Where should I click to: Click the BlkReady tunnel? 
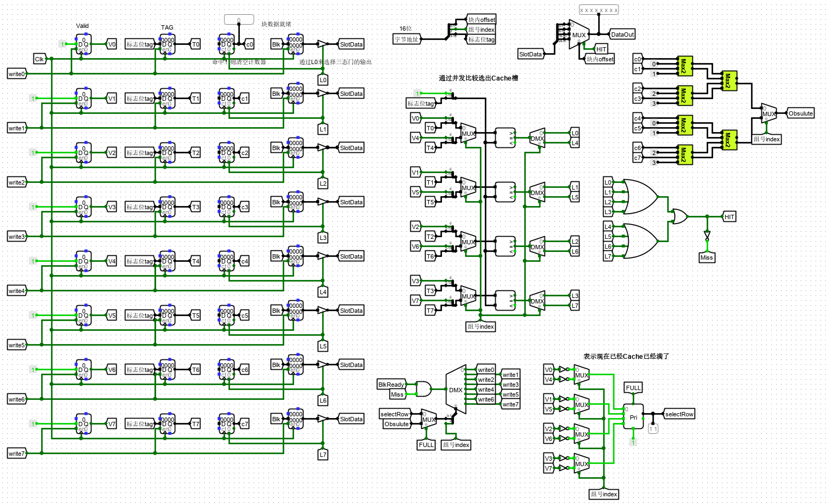click(391, 385)
